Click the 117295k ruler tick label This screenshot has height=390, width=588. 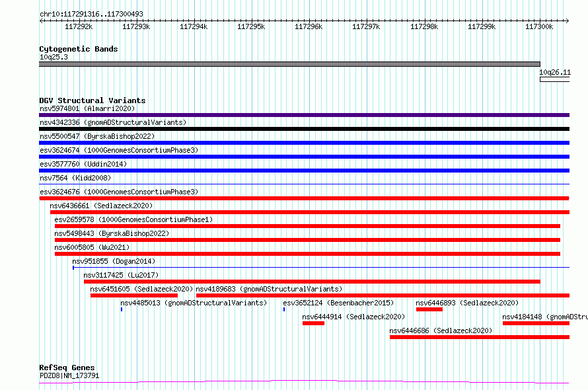(251, 26)
